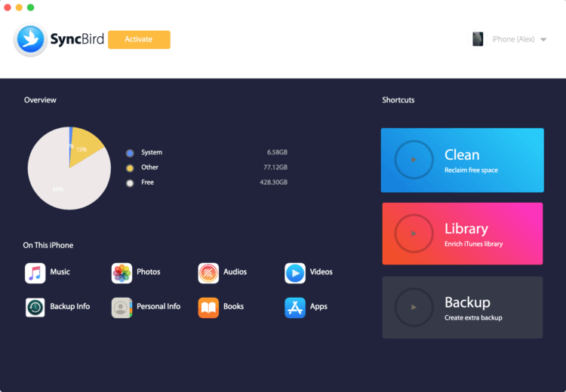
Task: Click the green macOS zoom window button
Action: point(31,8)
